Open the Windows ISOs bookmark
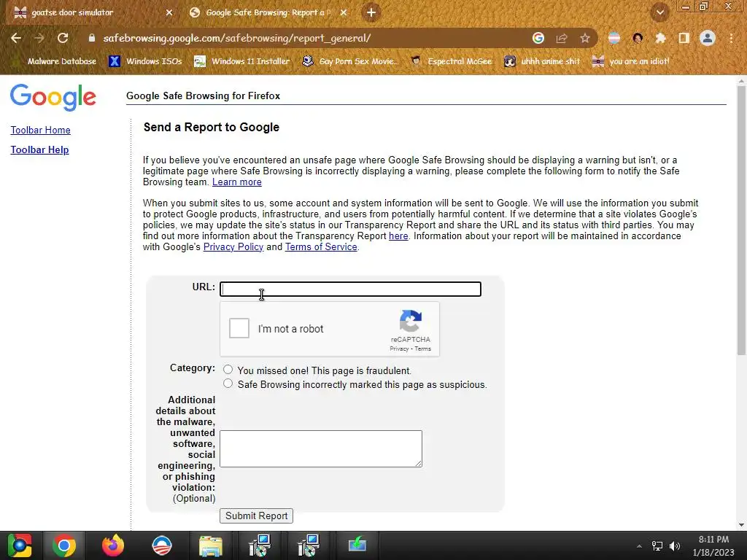This screenshot has height=560, width=747. 146,61
